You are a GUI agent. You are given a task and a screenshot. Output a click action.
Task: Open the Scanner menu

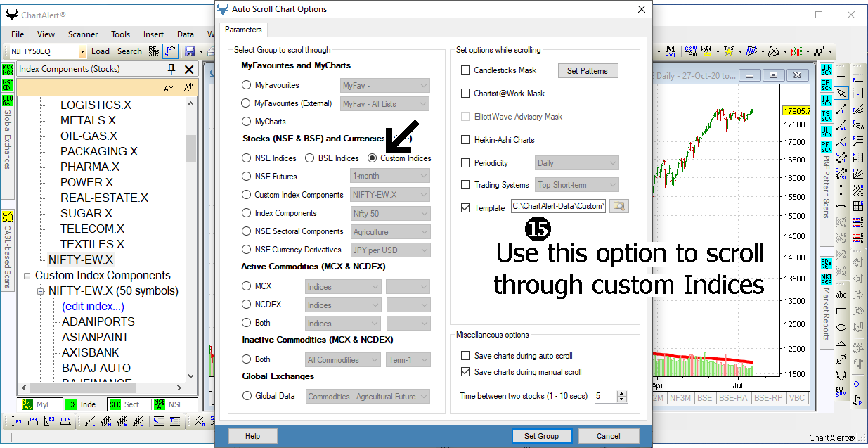[x=83, y=34]
